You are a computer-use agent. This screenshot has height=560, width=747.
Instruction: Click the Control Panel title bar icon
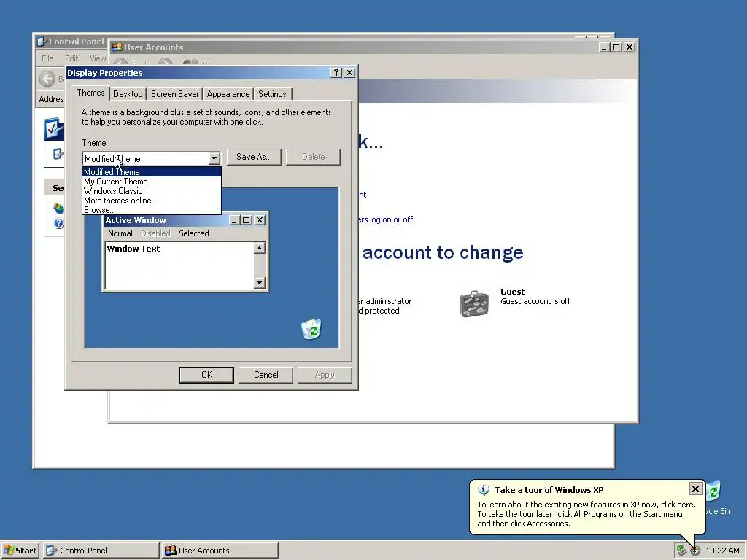click(x=42, y=42)
